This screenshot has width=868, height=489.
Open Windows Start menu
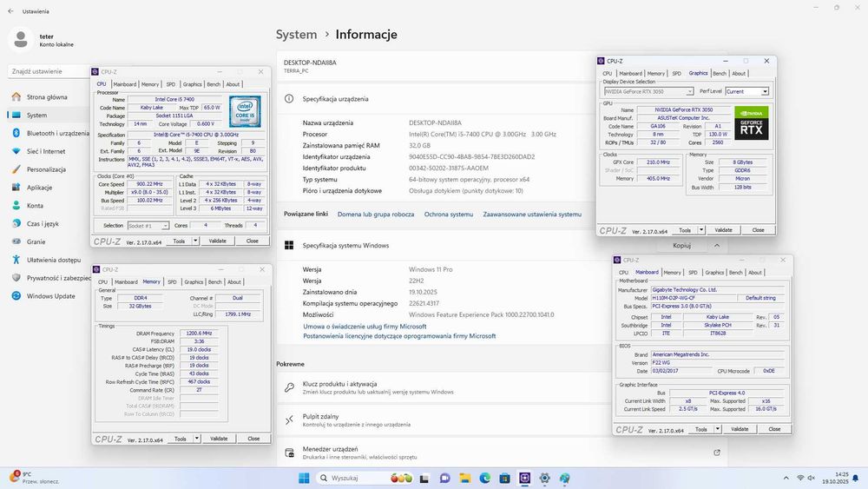click(x=304, y=478)
